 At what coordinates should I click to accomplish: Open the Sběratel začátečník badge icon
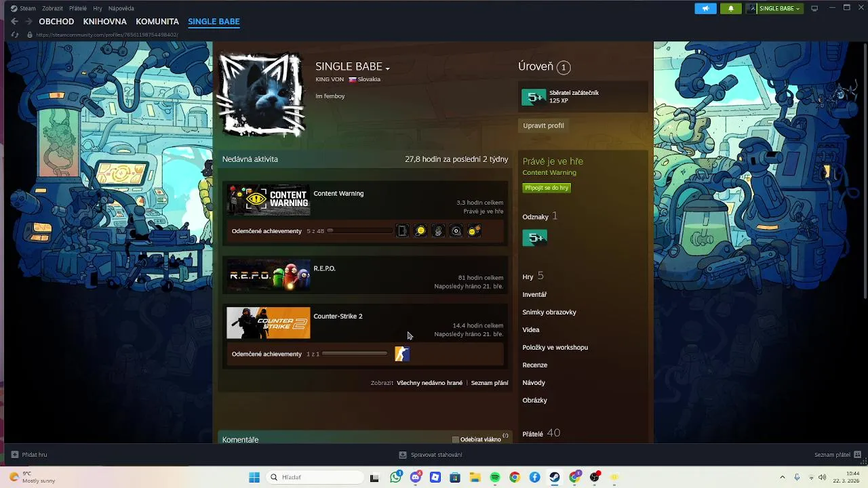534,97
